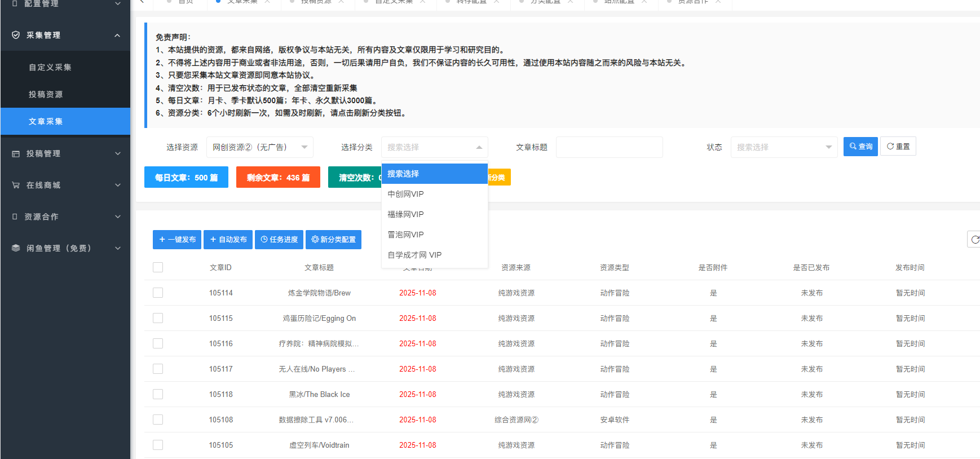Click into the 文章标题 input field
980x459 pixels.
coord(609,147)
